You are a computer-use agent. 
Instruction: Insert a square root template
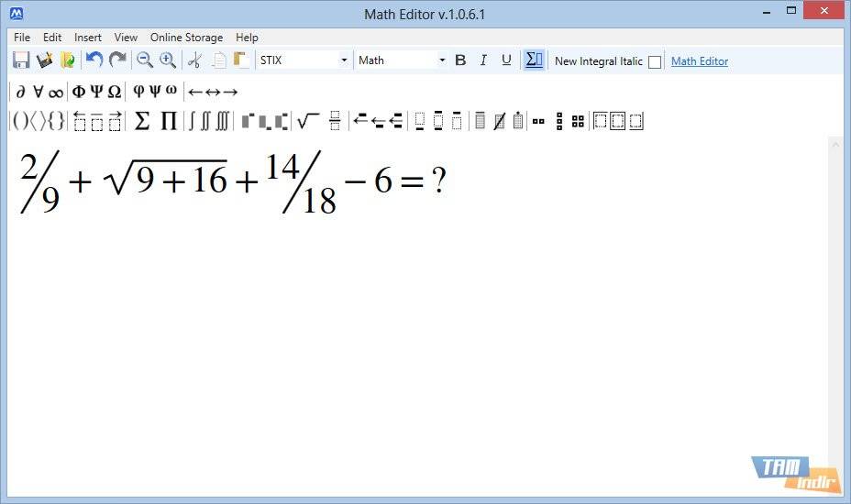coord(308,121)
